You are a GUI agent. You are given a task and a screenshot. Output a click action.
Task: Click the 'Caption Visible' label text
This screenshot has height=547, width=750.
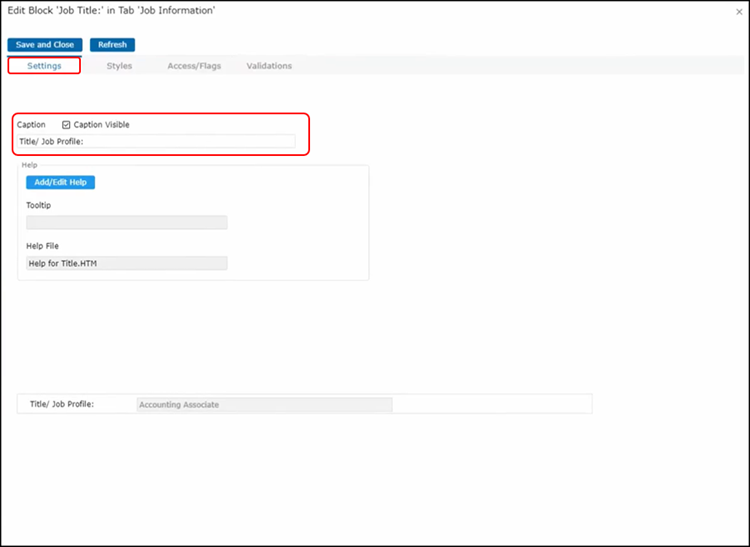(101, 125)
